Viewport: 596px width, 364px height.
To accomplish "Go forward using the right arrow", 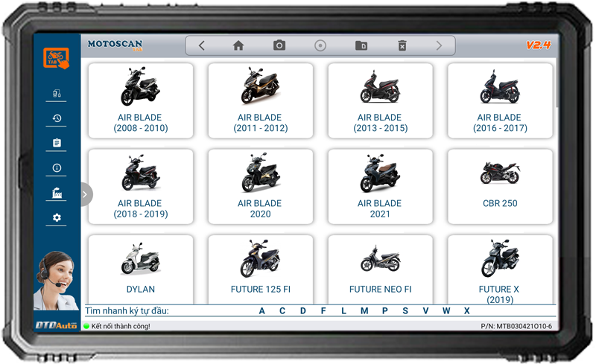I will click(439, 46).
